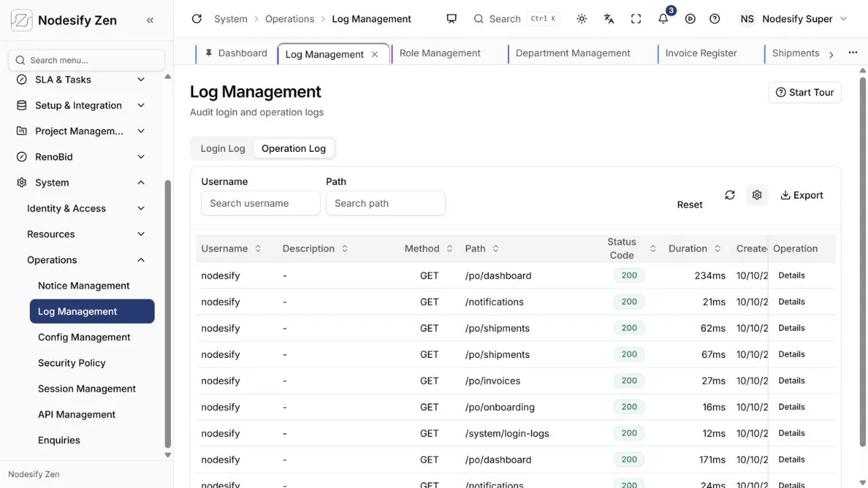The width and height of the screenshot is (868, 488).
Task: Open Enquiries in sidebar
Action: (59, 440)
